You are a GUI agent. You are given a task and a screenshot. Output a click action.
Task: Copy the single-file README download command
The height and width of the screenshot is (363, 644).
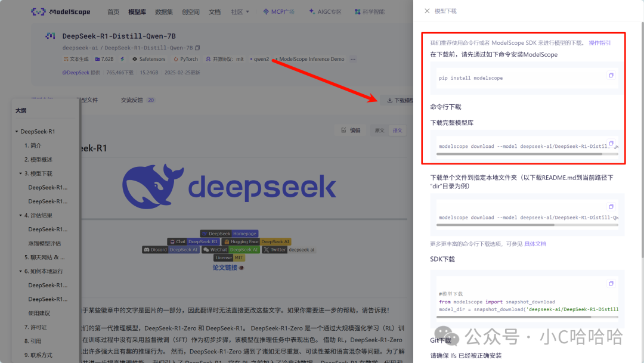pos(611,207)
